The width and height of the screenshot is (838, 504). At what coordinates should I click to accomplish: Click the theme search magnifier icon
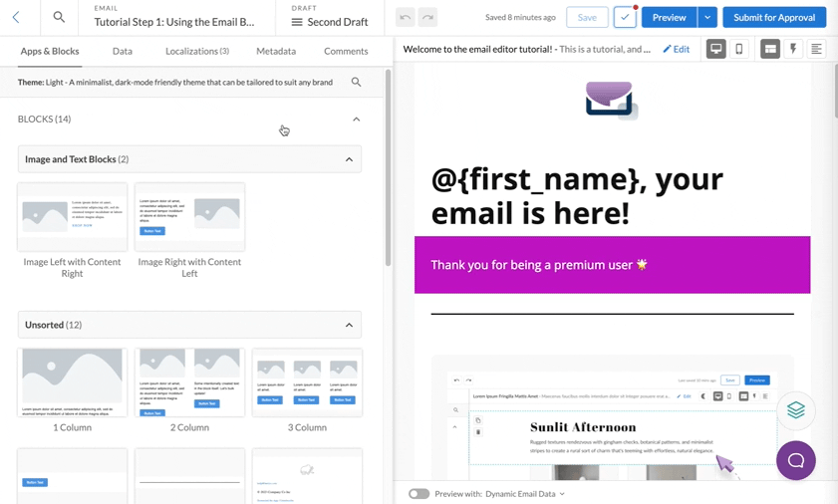[356, 83]
